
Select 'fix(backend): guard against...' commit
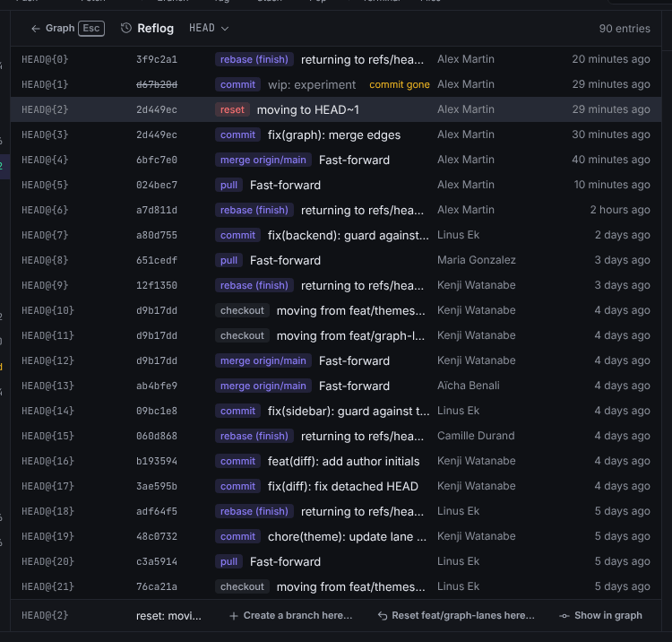tap(348, 235)
